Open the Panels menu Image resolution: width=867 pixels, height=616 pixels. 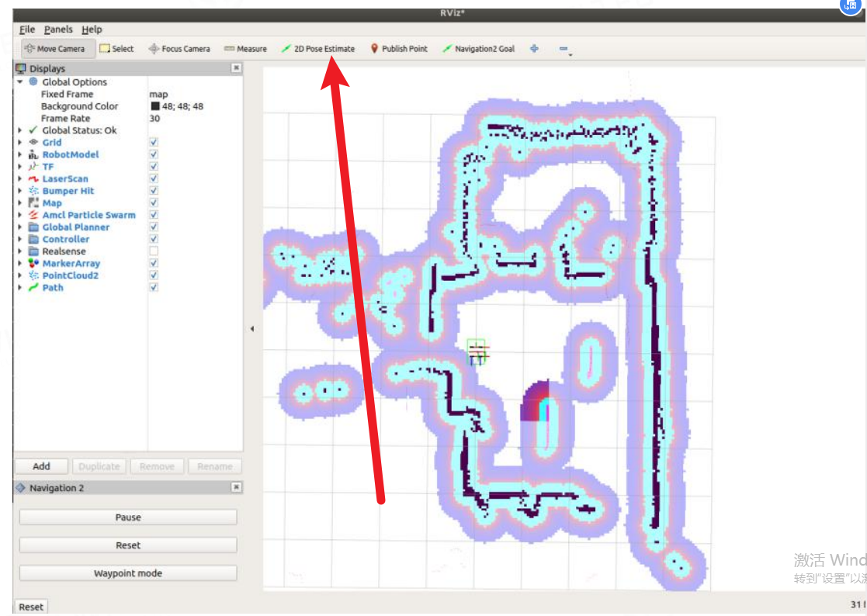58,29
